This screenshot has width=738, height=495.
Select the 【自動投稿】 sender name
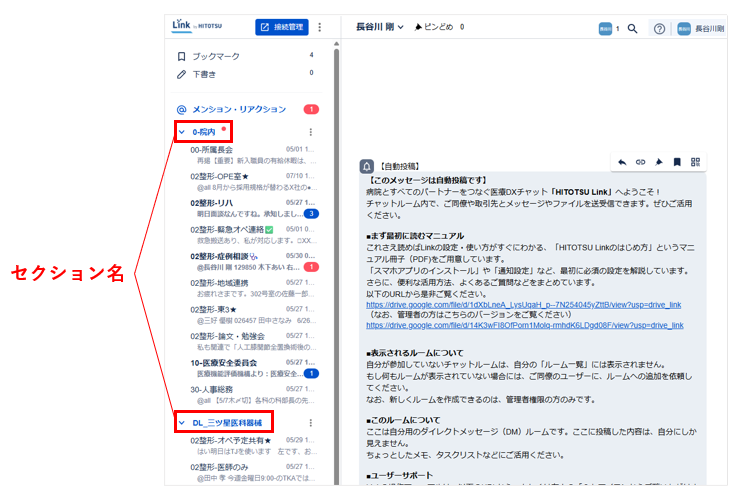pyautogui.click(x=400, y=167)
